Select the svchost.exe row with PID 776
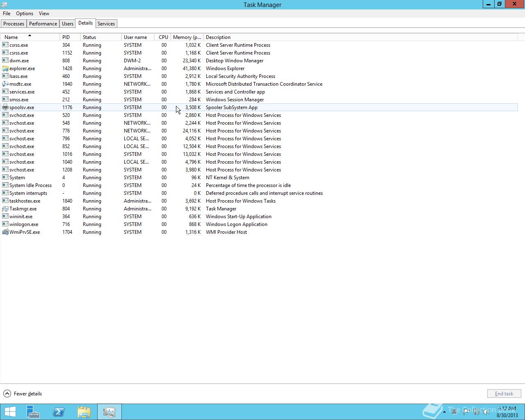525x420 pixels. [260, 131]
